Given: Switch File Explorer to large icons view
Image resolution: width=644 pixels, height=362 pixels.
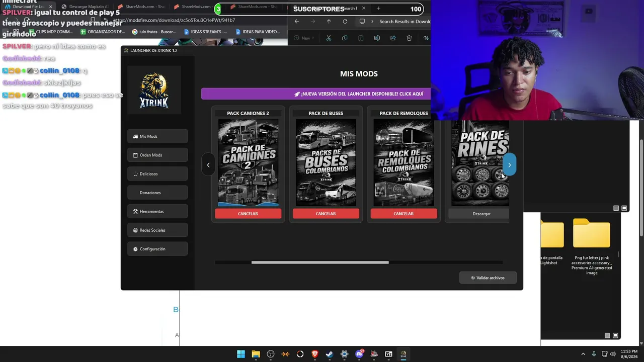Looking at the screenshot, I should (x=615, y=335).
